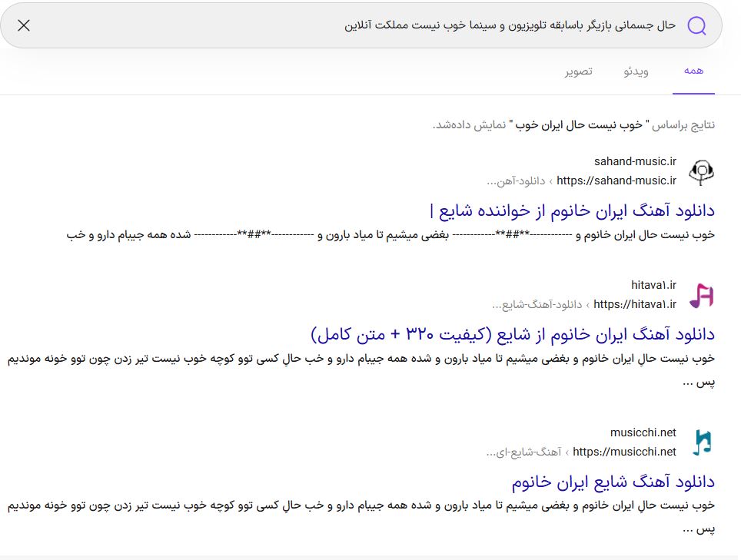Viewport: 741px width, 560px height.
Task: Open the sahand-music result title link
Action: click(572, 210)
